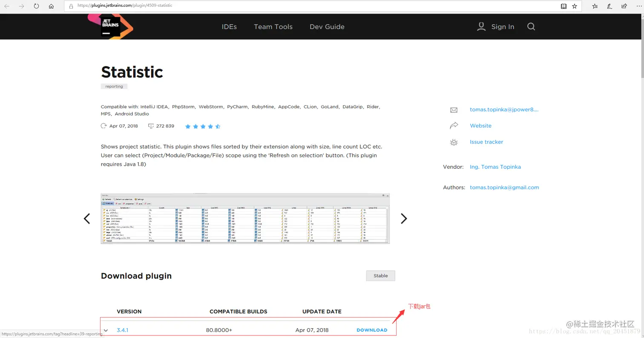
Task: Open vendor Ing. Tomas Topinka link
Action: click(495, 167)
